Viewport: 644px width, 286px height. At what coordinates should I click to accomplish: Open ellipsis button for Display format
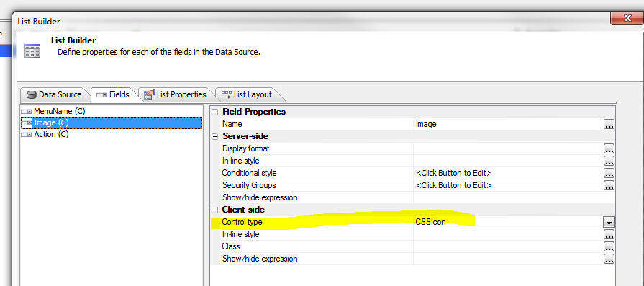coord(609,148)
